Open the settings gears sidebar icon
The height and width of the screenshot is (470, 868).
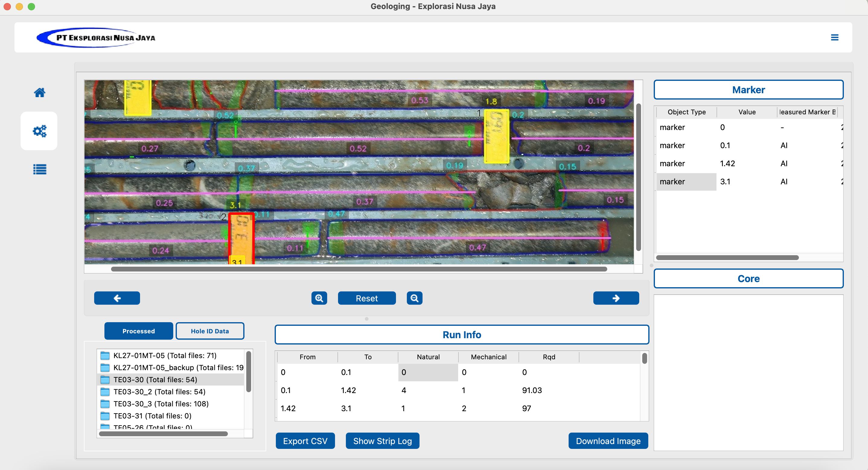40,131
